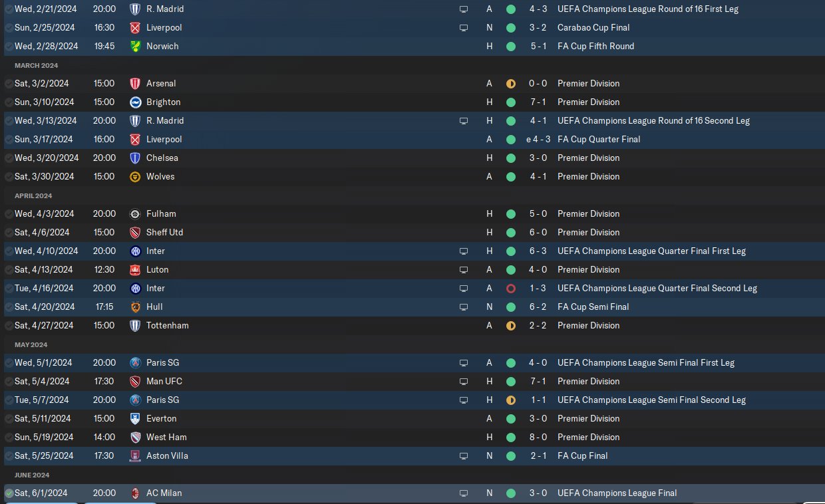Click the yellow draw indicator for Arsenal match
Viewport: 825px width, 504px height.
click(511, 83)
